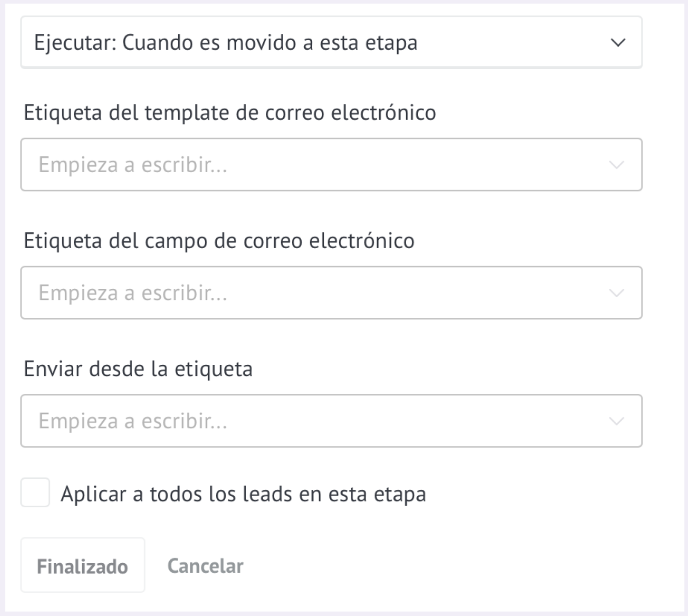The image size is (688, 616).
Task: Click placeholder text in email field combo box
Action: coord(133,293)
